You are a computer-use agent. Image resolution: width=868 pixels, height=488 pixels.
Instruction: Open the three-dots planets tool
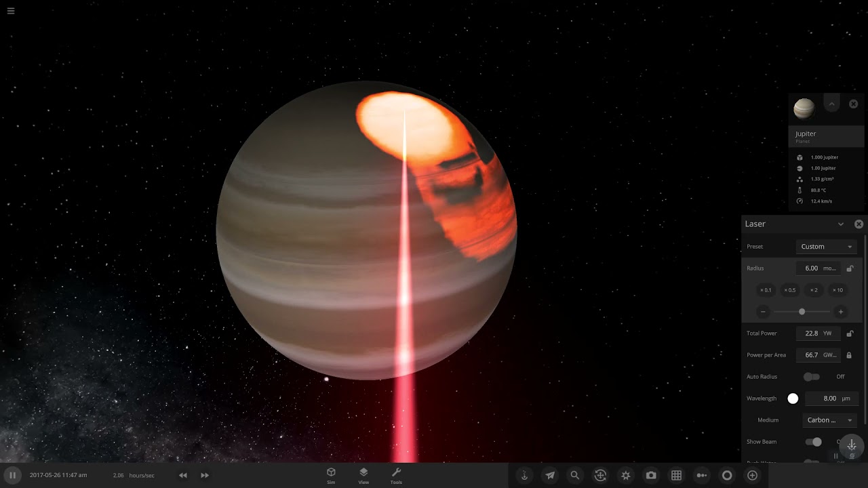coord(702,475)
